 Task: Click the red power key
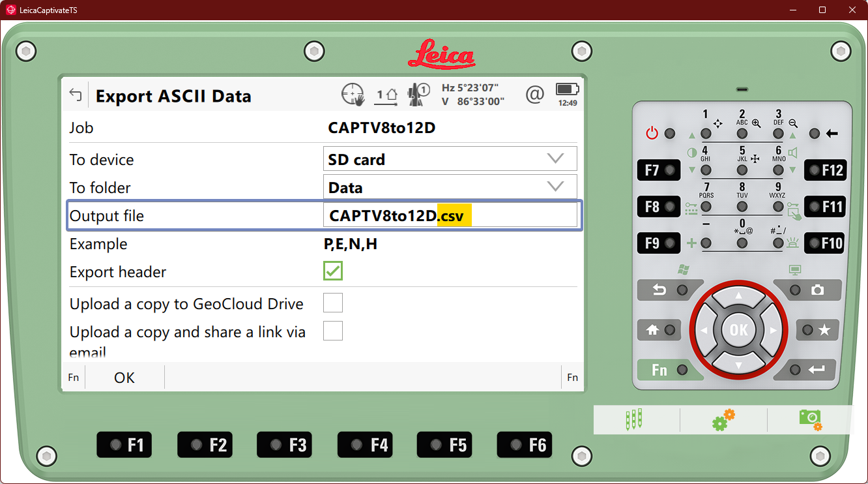[x=669, y=134]
